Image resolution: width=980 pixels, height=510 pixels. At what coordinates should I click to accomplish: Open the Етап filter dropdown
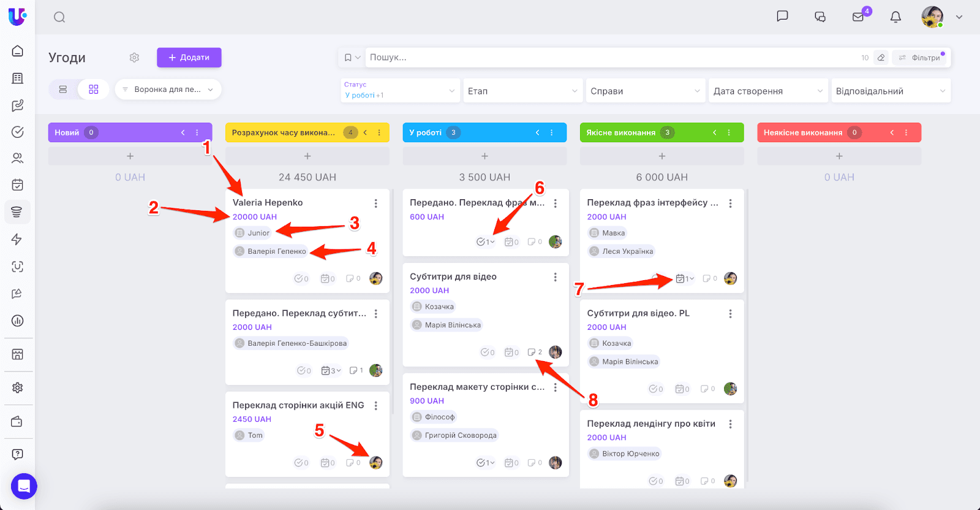pyautogui.click(x=522, y=91)
